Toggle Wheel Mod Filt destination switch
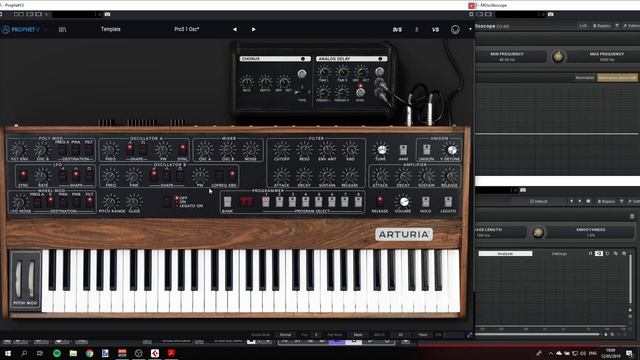This screenshot has height=360, width=640. [x=89, y=202]
